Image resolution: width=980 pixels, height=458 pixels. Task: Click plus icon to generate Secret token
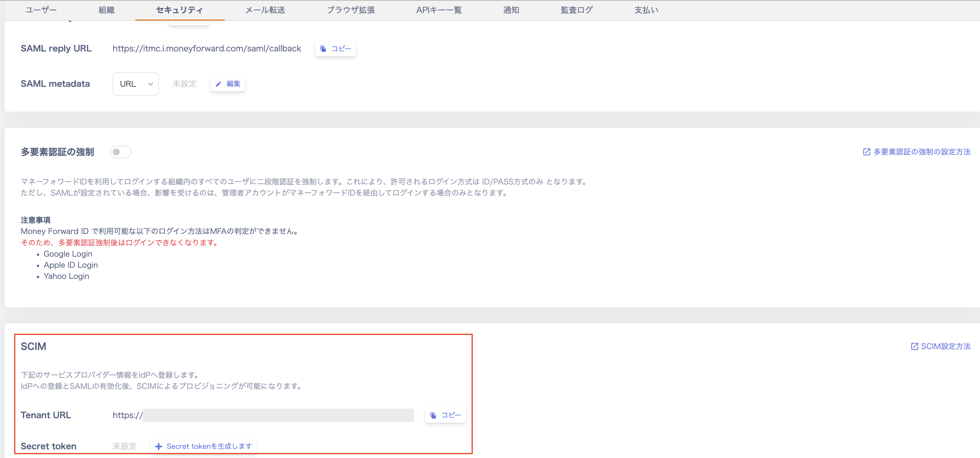[159, 446]
